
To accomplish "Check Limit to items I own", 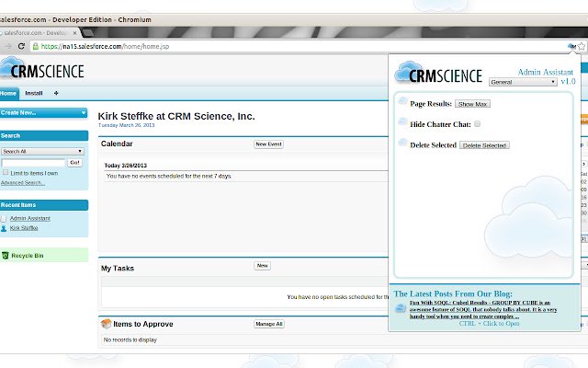I will point(6,172).
